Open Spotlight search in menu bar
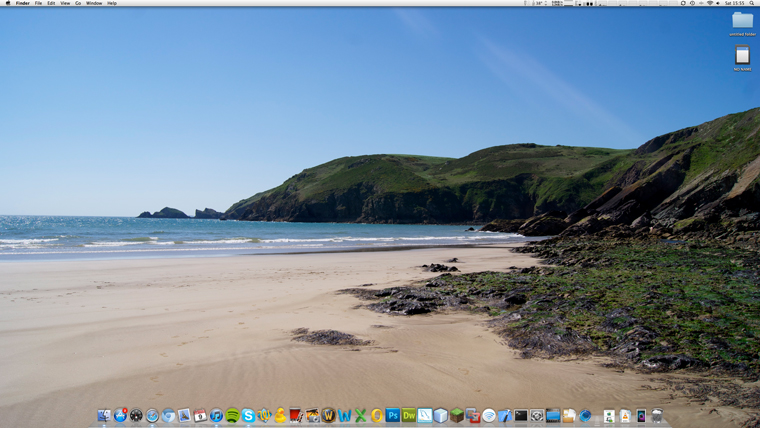Viewport: 760px width, 428px height. pyautogui.click(x=753, y=3)
